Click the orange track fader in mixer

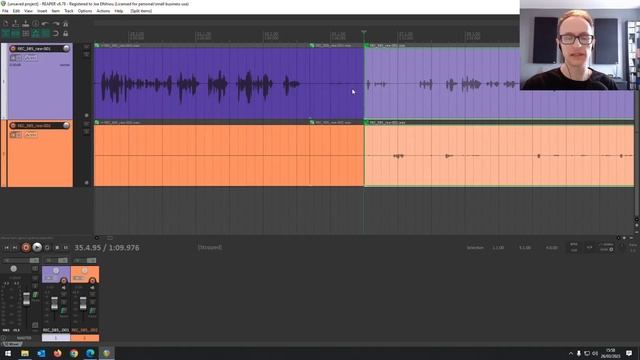(x=83, y=303)
